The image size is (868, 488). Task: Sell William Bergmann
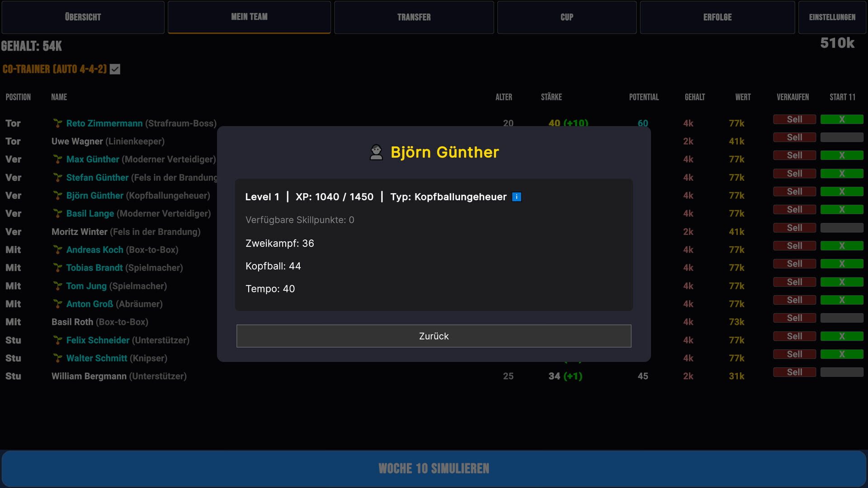click(794, 372)
